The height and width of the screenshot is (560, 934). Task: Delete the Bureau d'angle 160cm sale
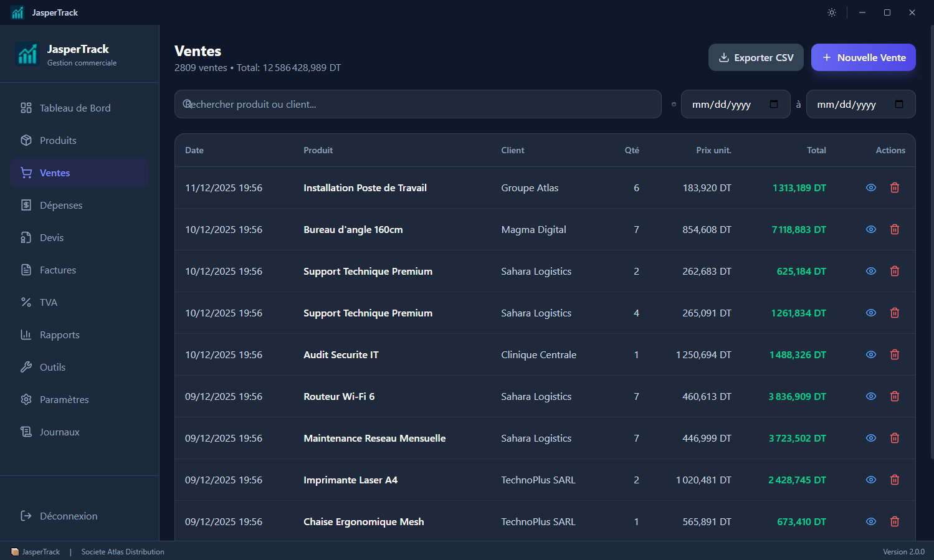coord(895,229)
